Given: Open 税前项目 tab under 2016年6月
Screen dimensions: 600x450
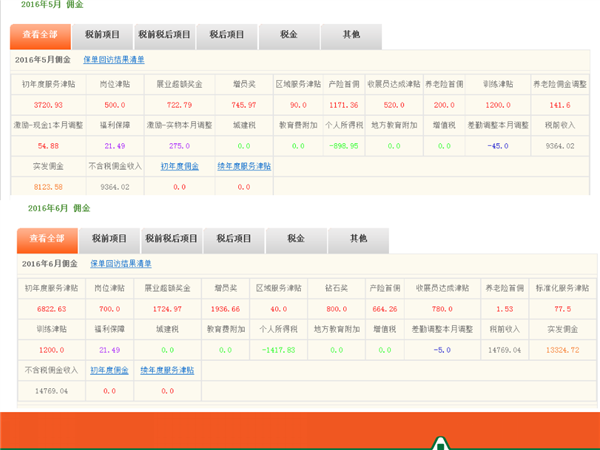Looking at the screenshot, I should click(x=109, y=239).
